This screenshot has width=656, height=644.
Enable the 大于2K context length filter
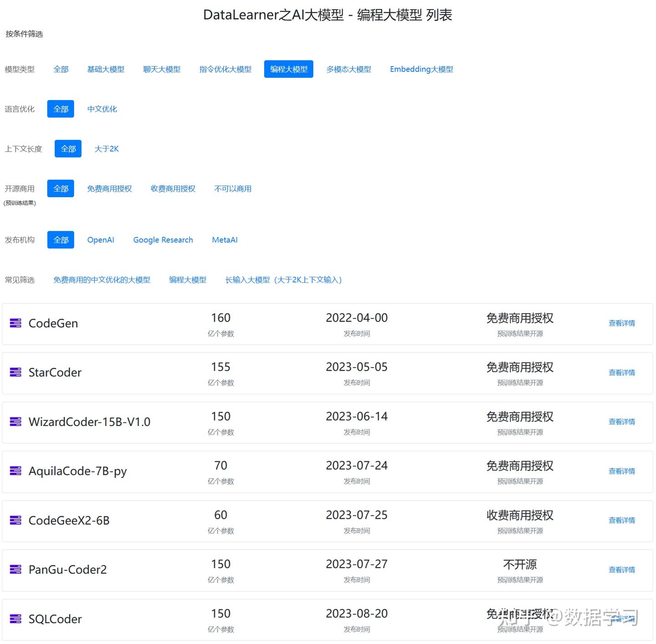pos(106,148)
